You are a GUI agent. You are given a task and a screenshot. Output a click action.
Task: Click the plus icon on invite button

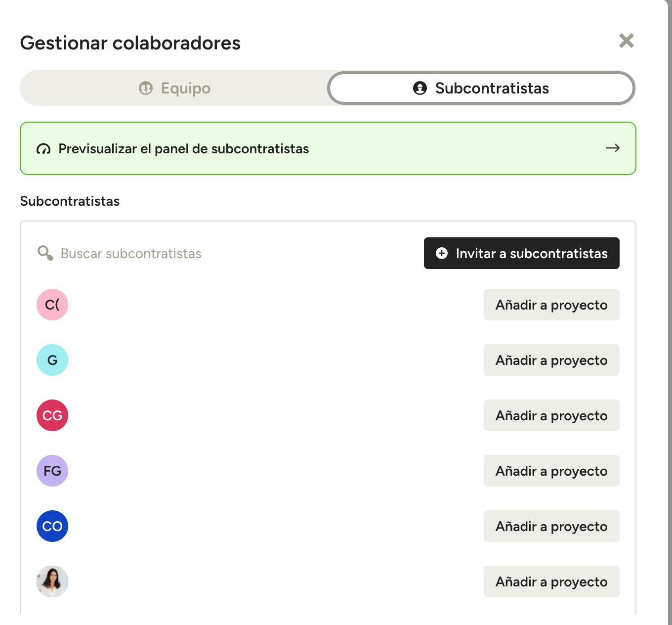coord(442,253)
